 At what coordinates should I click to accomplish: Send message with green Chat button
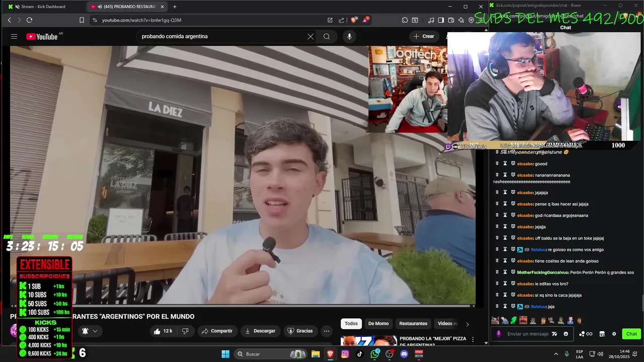tap(631, 334)
